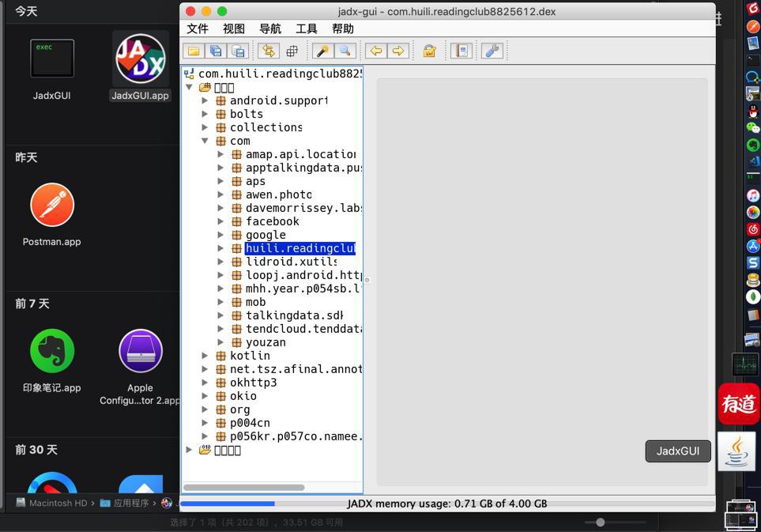
Task: Click the horizontal scrollbar under the package tree
Action: (244, 488)
